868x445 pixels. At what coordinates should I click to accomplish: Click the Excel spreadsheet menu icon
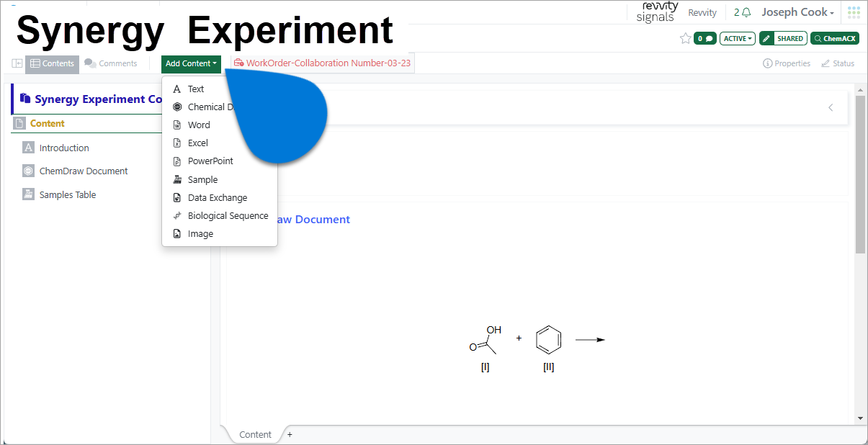[177, 143]
